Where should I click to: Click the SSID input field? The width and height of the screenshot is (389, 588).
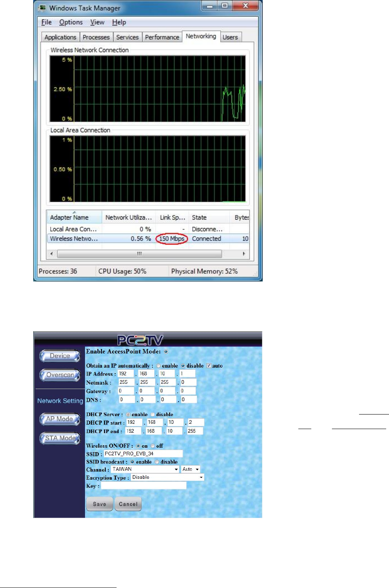pyautogui.click(x=143, y=454)
